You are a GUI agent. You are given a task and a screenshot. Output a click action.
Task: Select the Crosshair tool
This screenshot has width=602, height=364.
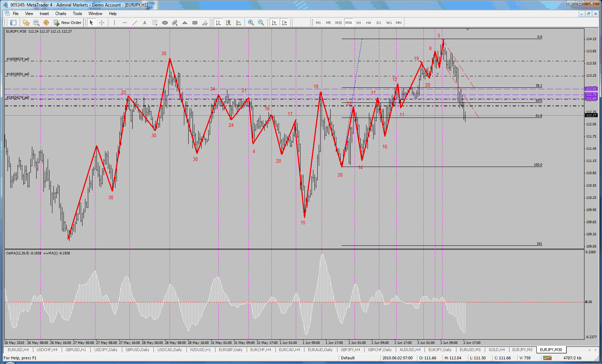coord(102,23)
